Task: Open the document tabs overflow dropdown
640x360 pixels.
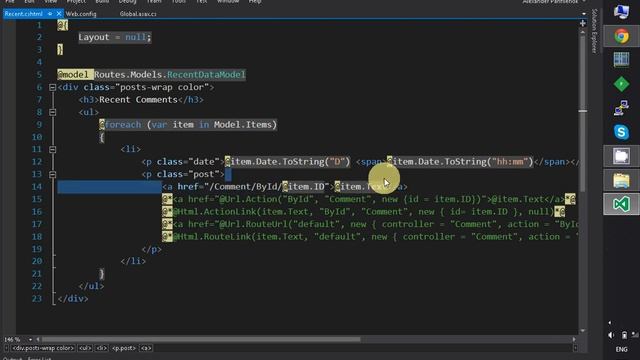Action: coord(584,14)
